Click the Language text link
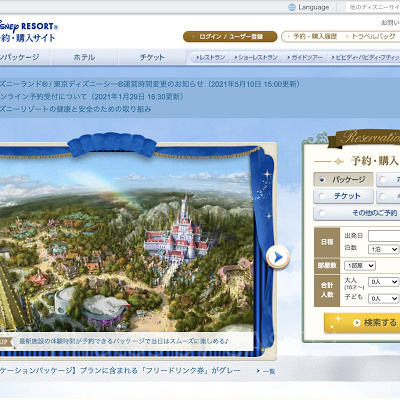 point(314,7)
